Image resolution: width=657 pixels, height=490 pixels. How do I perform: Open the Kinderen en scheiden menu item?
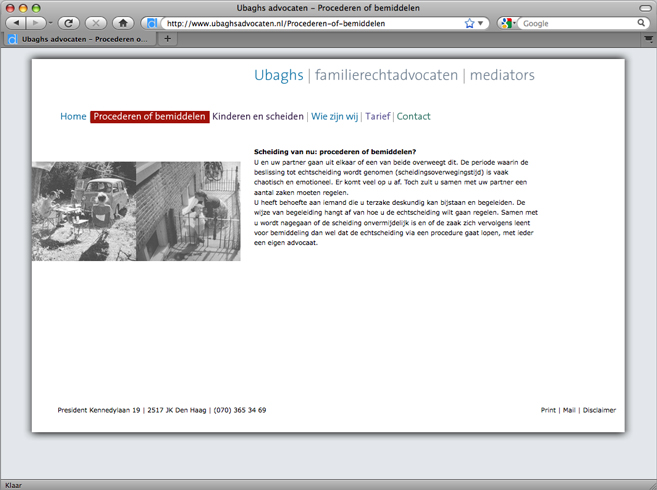[x=258, y=116]
